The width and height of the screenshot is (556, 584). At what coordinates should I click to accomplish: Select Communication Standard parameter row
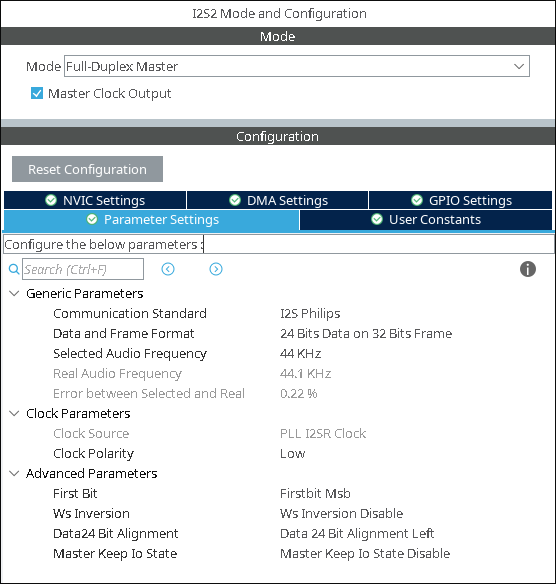pyautogui.click(x=130, y=314)
